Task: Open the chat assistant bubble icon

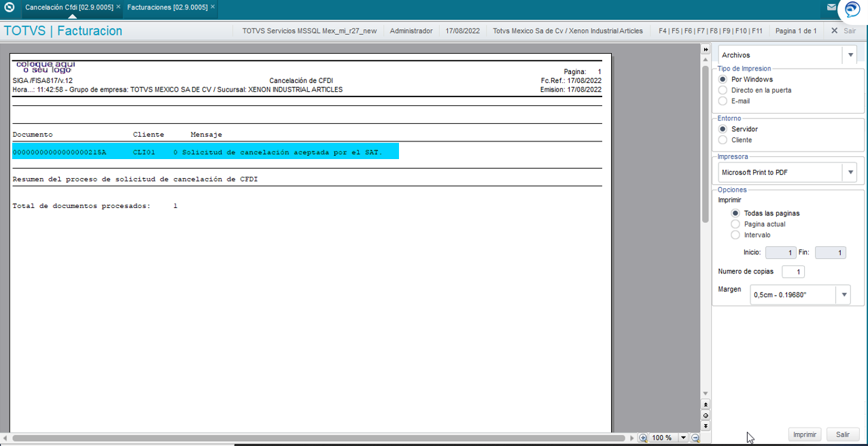Action: point(852,10)
